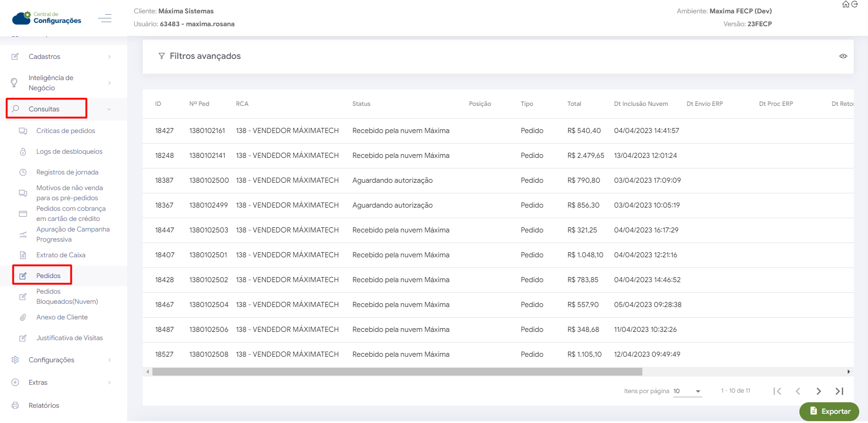Open Críticas de pedidos menu item
868x423 pixels.
pos(66,131)
